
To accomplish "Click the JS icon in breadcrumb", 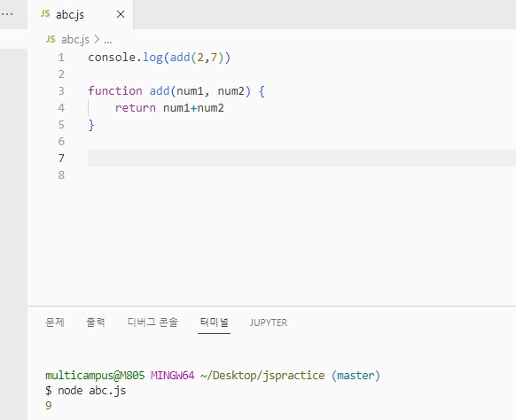I will (x=51, y=39).
